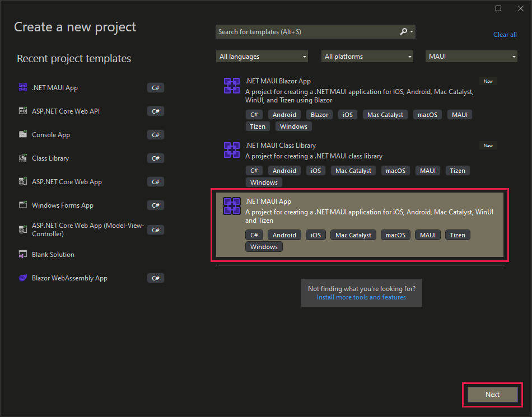Click the ASP.NET Core Web App icon

click(x=23, y=182)
